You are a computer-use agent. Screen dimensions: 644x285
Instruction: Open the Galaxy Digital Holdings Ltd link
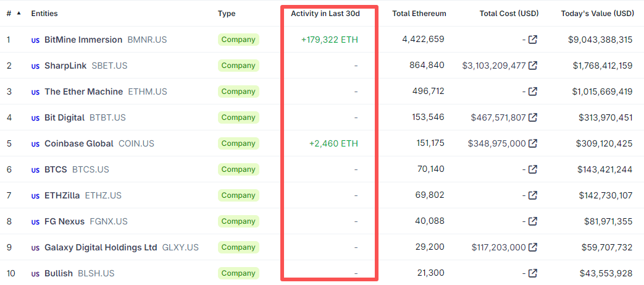click(x=101, y=247)
